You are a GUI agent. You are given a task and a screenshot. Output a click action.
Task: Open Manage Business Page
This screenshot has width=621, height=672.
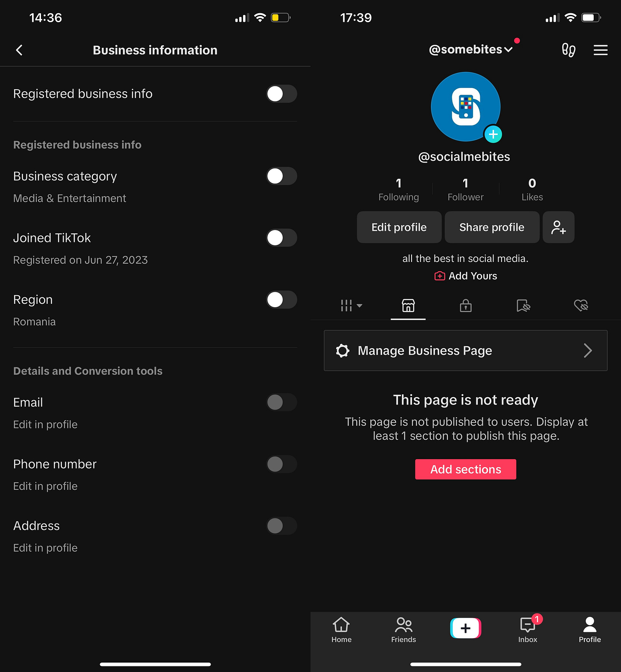click(466, 350)
